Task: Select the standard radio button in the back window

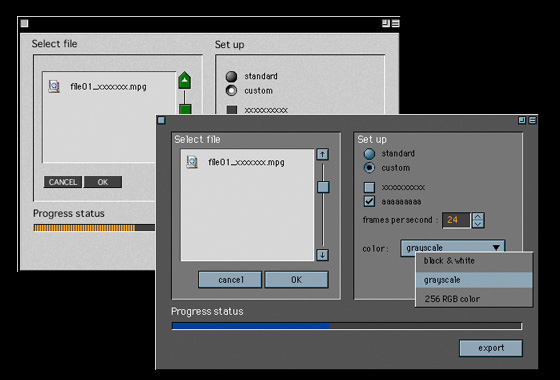Action: [x=231, y=76]
